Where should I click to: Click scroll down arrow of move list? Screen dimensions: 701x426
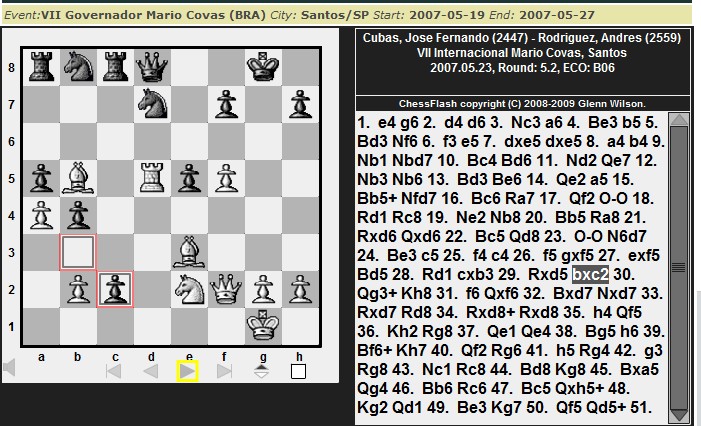[678, 415]
